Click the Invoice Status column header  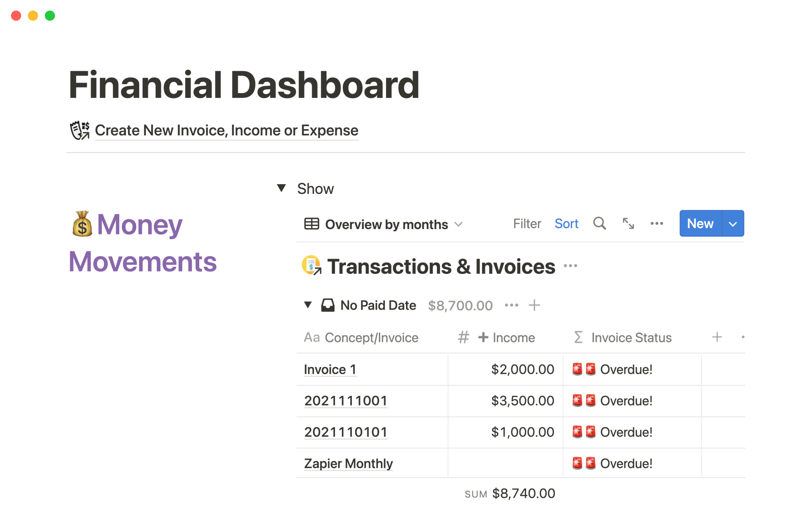pyautogui.click(x=631, y=338)
